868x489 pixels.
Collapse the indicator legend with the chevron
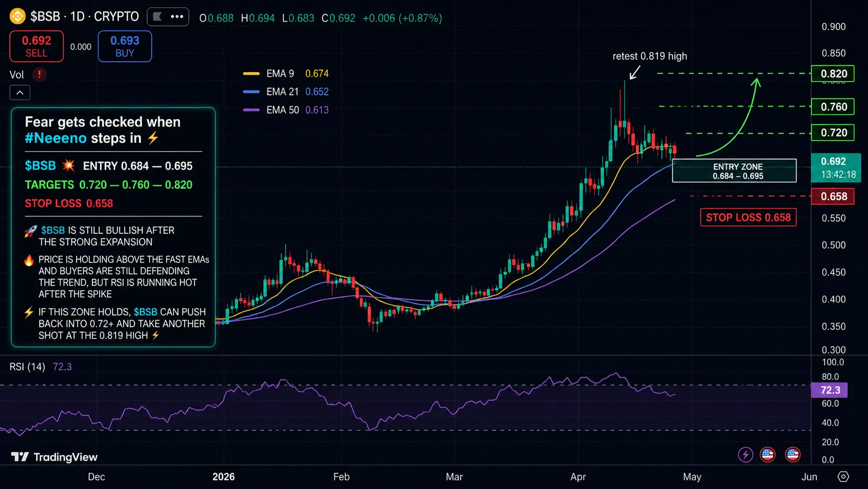(20, 92)
